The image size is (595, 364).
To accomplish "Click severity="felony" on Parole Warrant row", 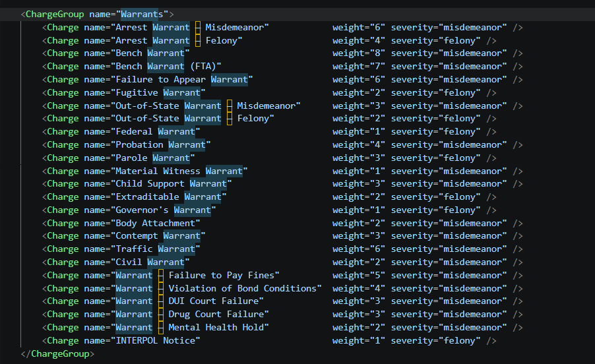I will [x=435, y=158].
